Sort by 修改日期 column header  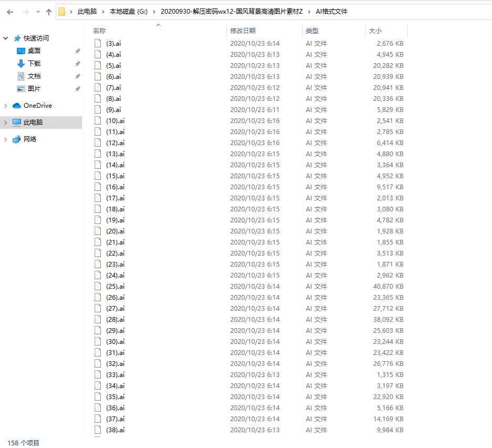(242, 31)
